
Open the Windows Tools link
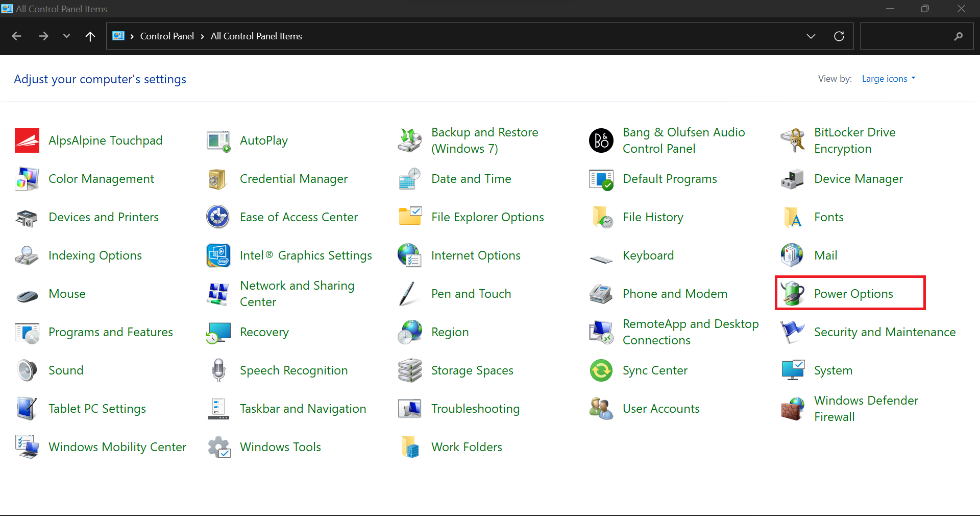pos(280,447)
